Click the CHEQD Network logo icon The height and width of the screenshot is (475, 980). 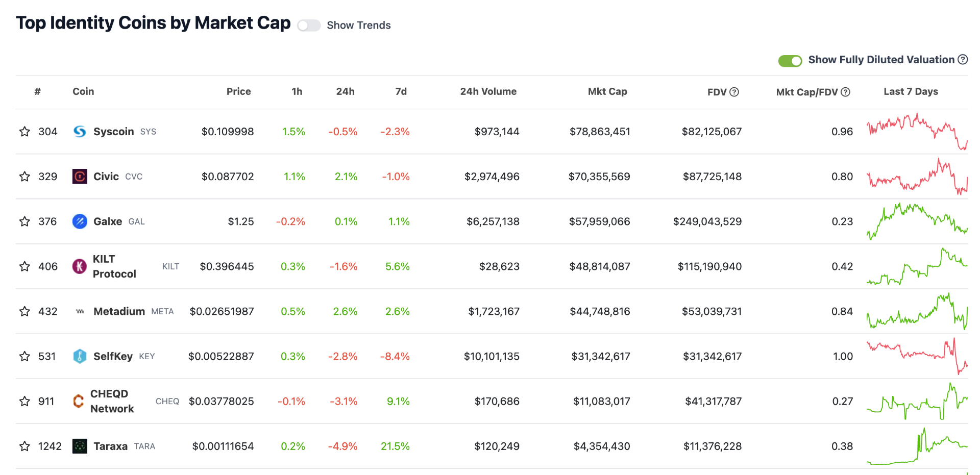78,401
